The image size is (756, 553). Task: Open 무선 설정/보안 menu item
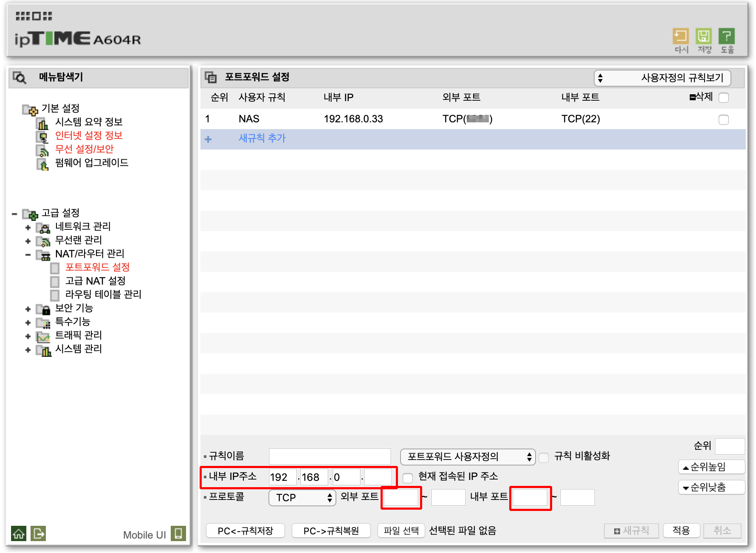[x=85, y=150]
